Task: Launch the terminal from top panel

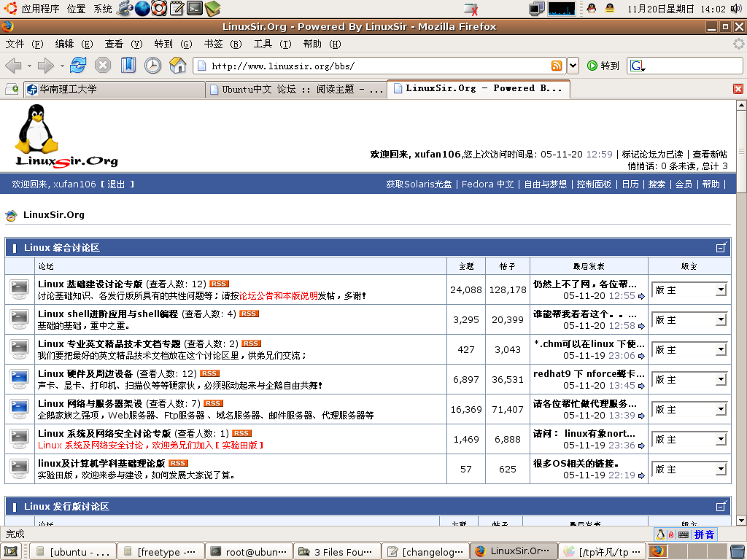Action: pyautogui.click(x=194, y=8)
